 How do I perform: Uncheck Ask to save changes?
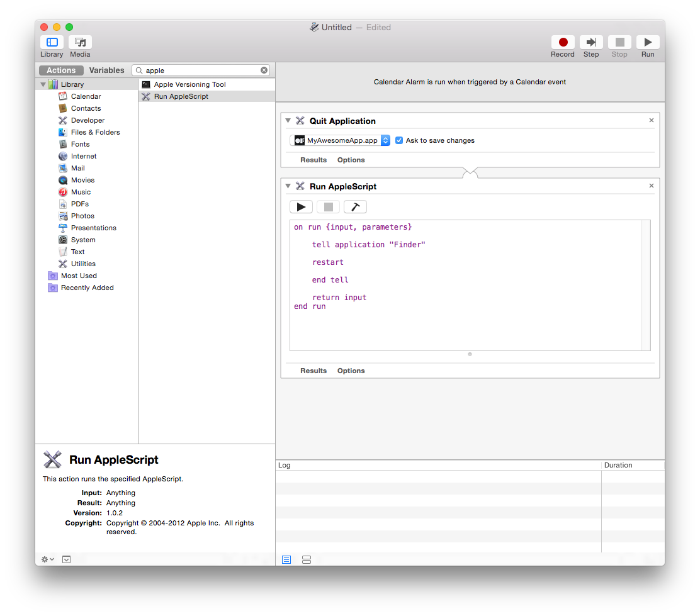(x=399, y=140)
